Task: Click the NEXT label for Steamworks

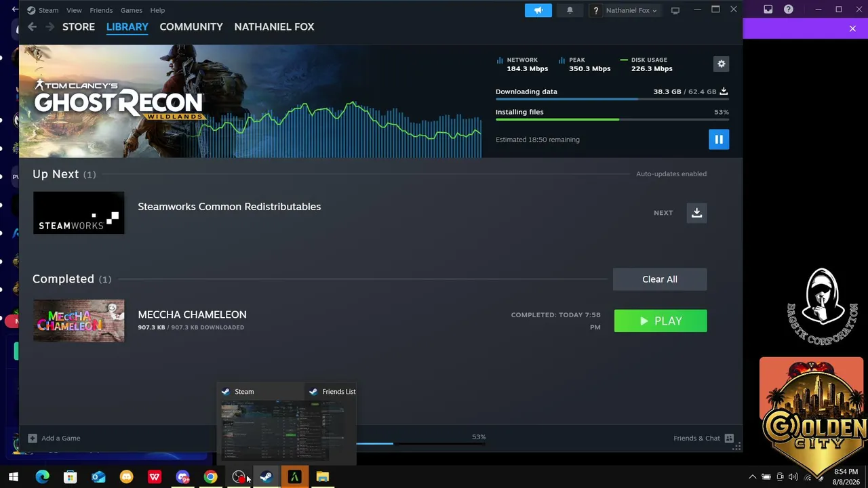Action: [x=663, y=213]
